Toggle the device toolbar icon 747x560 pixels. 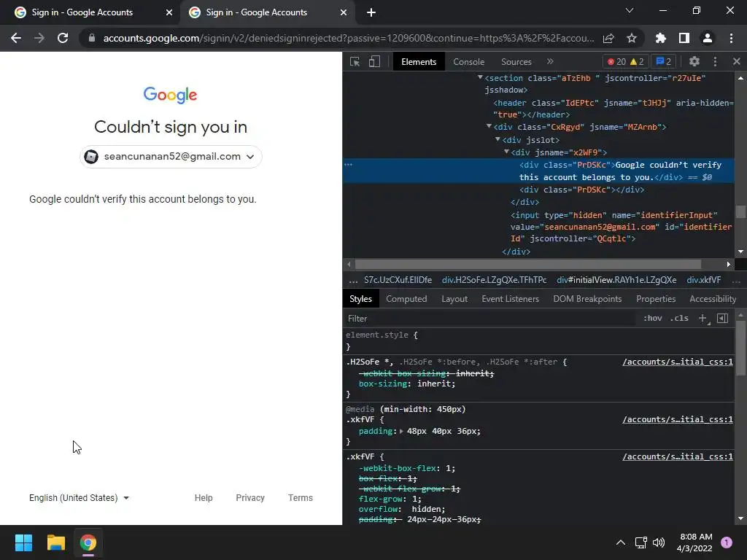[374, 61]
